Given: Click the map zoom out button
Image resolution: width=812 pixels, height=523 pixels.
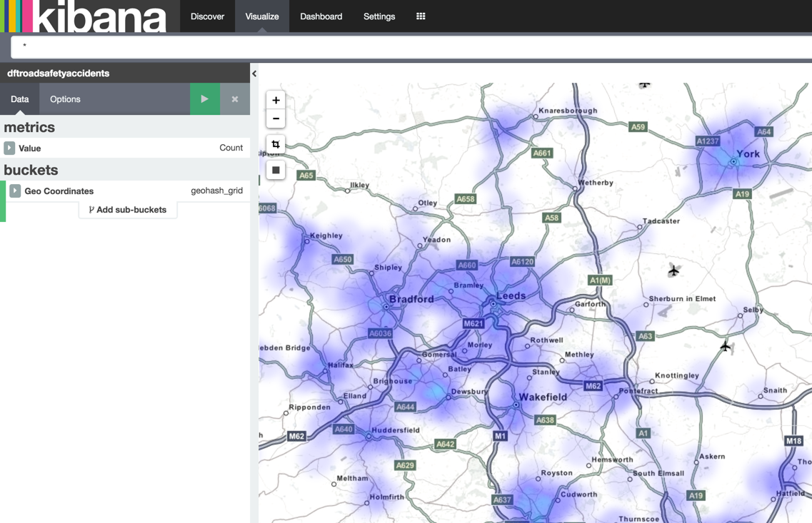Looking at the screenshot, I should click(x=276, y=118).
